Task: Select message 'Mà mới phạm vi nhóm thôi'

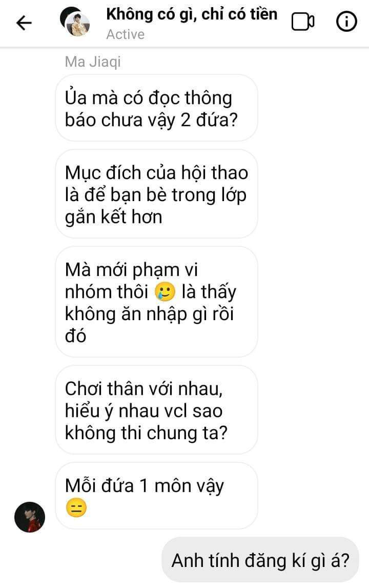Action: tap(157, 302)
